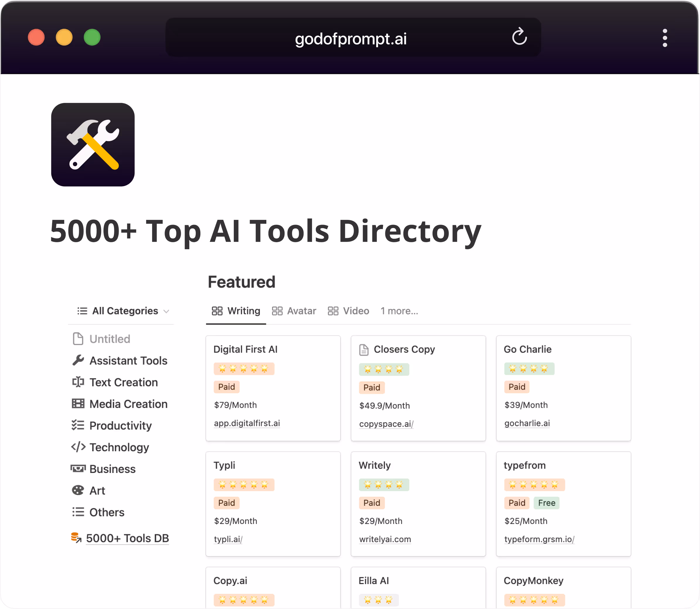Click the Technology code icon
This screenshot has width=700, height=609.
(79, 447)
